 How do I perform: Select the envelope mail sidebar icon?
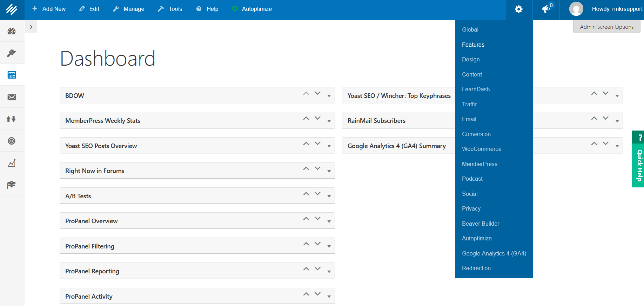pos(12,97)
